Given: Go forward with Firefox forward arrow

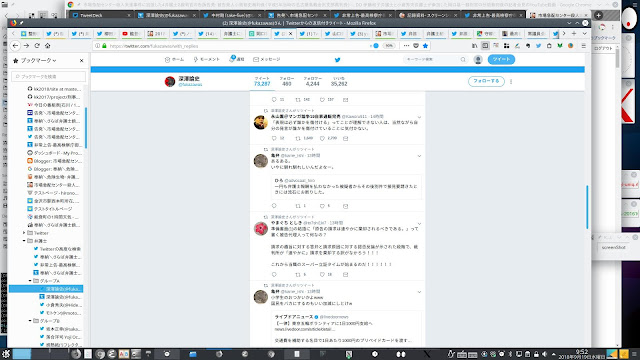Looking at the screenshot, I should (x=26, y=46).
